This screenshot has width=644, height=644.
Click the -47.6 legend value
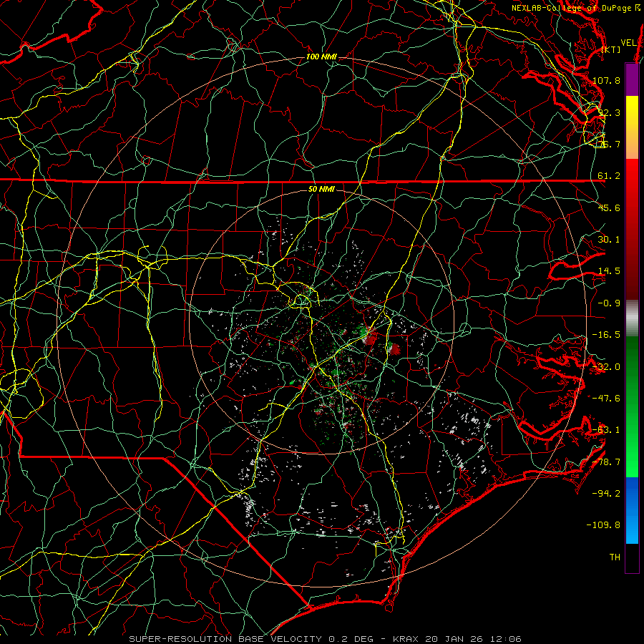coord(606,399)
